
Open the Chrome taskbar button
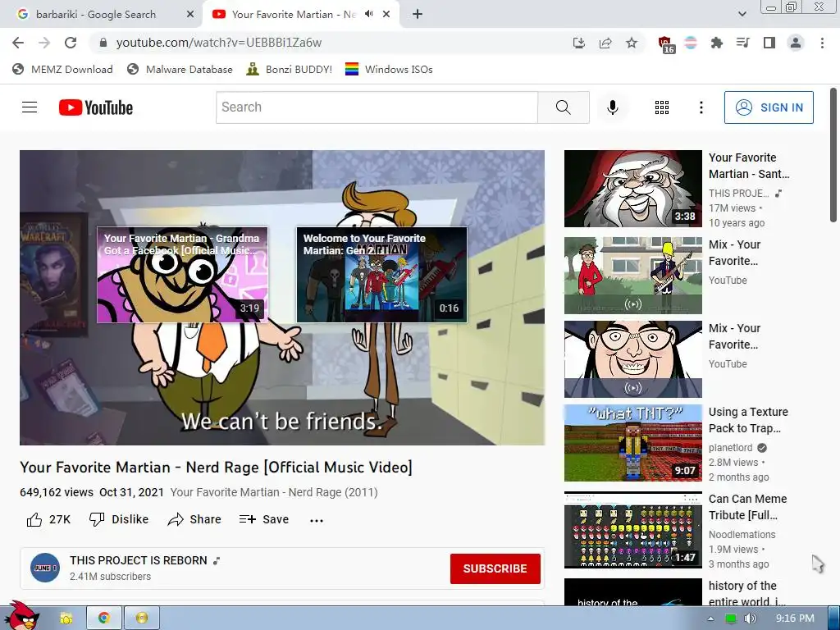point(104,619)
